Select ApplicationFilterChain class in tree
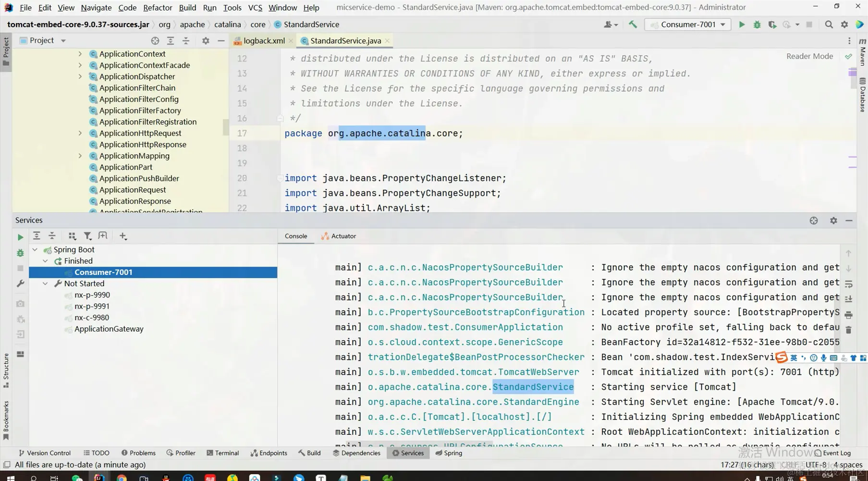 tap(137, 88)
